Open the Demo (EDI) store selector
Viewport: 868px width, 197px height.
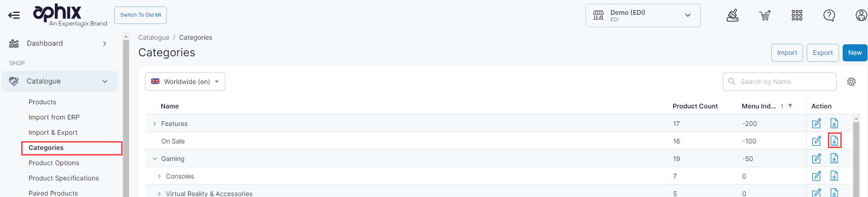(x=643, y=16)
